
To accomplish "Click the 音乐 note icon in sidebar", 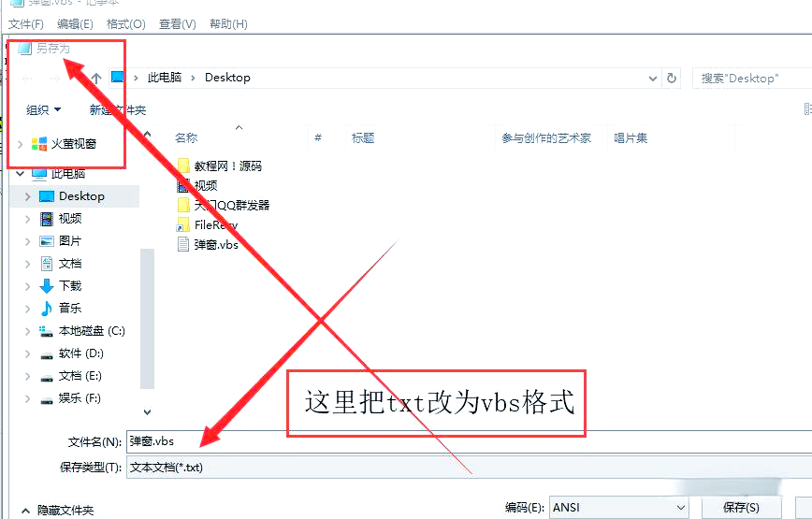I will [x=47, y=309].
